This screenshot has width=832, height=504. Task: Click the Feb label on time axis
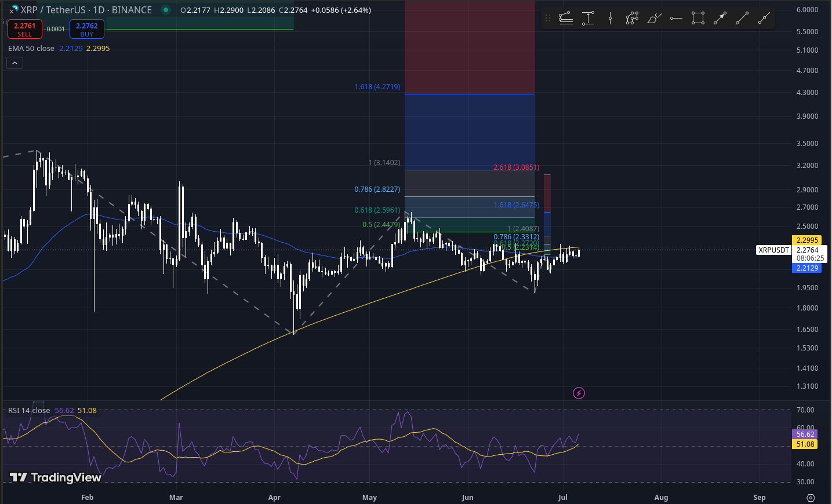[x=88, y=498]
